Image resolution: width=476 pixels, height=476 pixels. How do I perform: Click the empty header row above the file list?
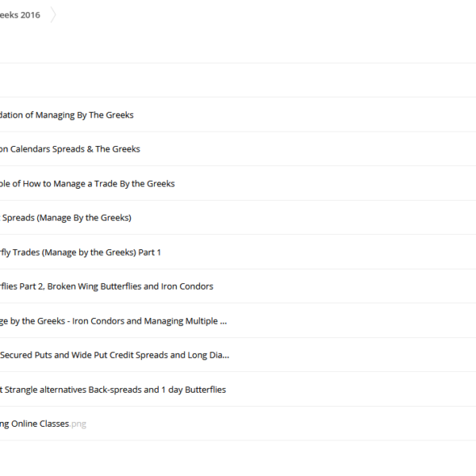238,80
